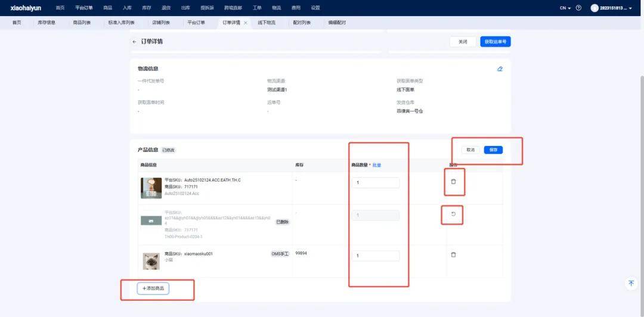This screenshot has height=317, width=644.
Task: Close the 订单详情 tab
Action: point(246,23)
